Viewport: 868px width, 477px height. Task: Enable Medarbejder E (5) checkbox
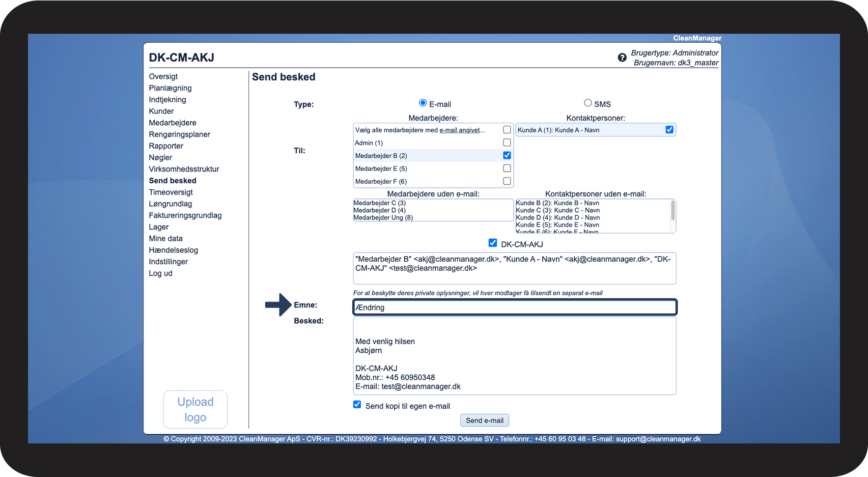[x=507, y=168]
